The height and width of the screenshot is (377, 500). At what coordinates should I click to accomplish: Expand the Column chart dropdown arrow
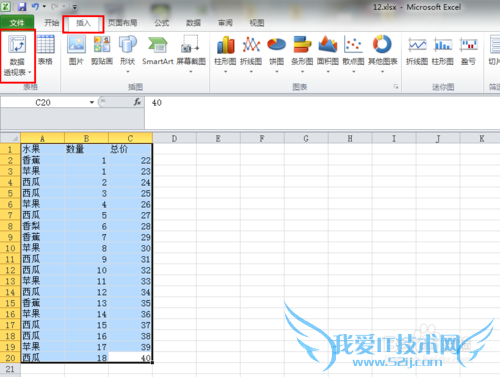pyautogui.click(x=225, y=71)
